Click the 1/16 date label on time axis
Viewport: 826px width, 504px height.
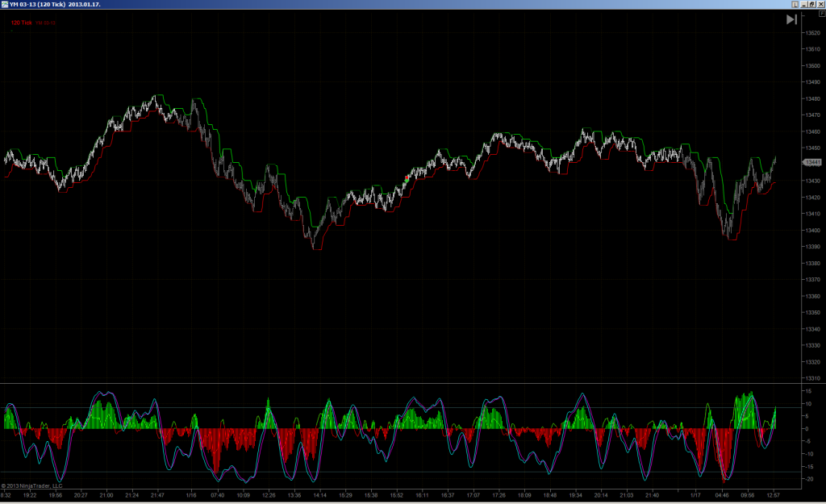coord(191,495)
